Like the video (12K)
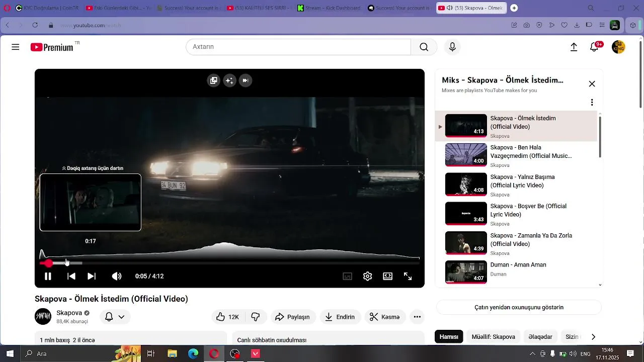This screenshot has width=644, height=362. (x=227, y=317)
